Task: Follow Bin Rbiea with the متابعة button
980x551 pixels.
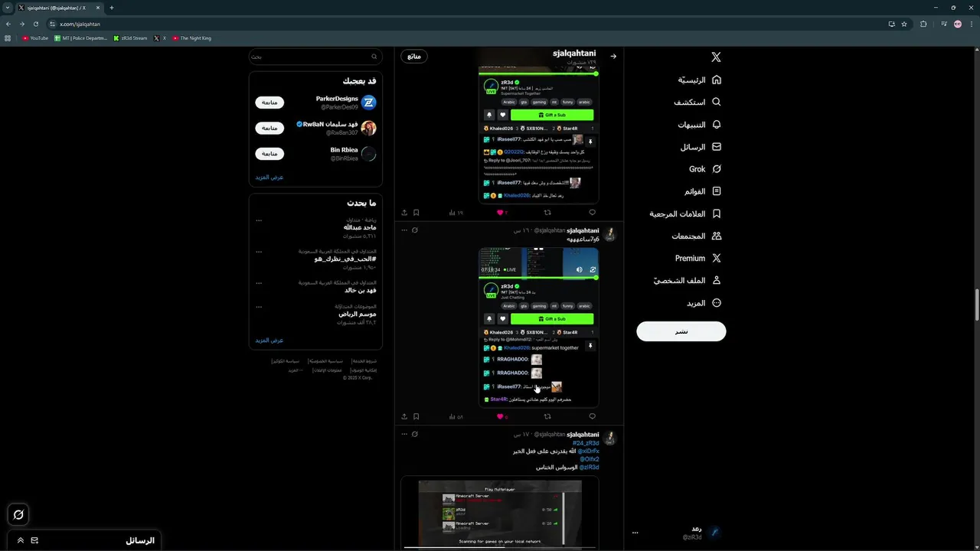Action: [x=269, y=154]
